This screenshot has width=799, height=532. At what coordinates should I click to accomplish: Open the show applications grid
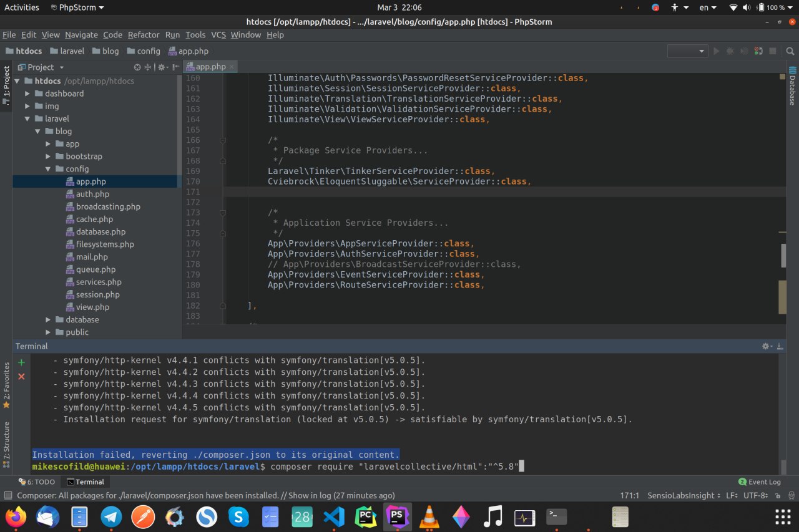tap(783, 516)
